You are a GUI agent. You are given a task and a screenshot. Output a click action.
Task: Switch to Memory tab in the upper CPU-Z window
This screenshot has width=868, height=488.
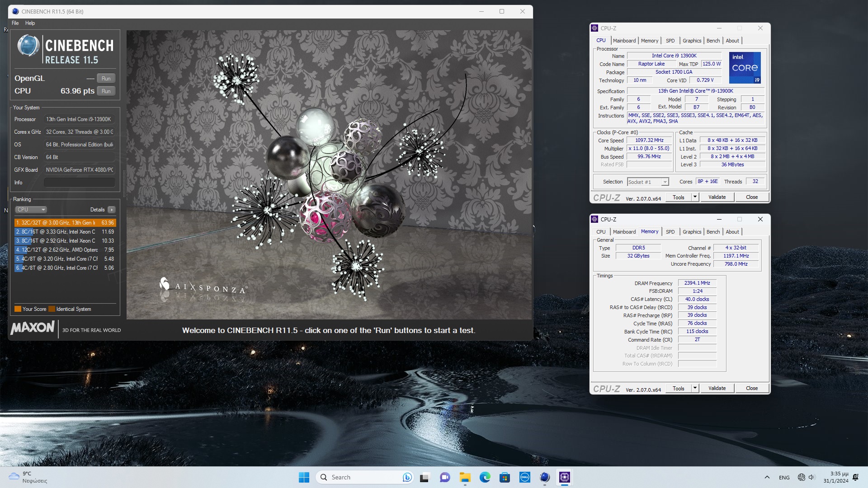pos(650,41)
